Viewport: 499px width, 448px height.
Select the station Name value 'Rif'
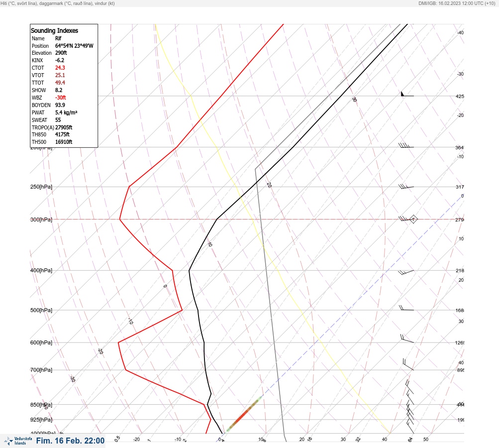click(x=58, y=38)
